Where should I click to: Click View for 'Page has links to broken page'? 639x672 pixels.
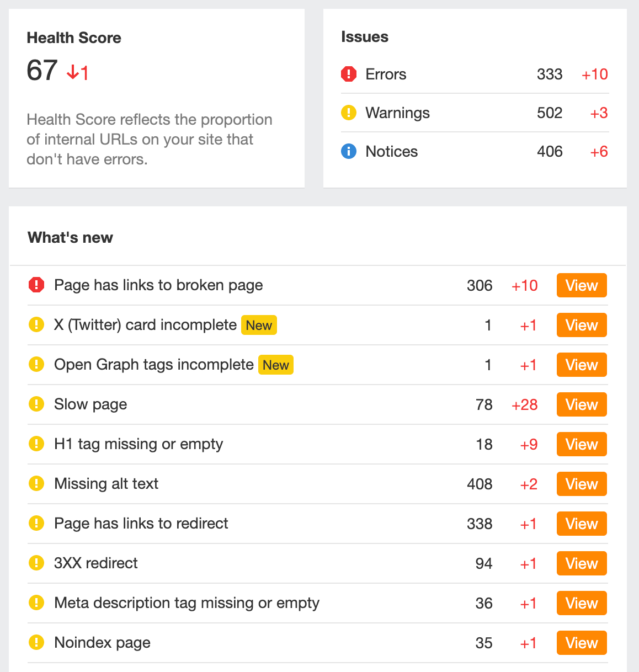(x=581, y=285)
